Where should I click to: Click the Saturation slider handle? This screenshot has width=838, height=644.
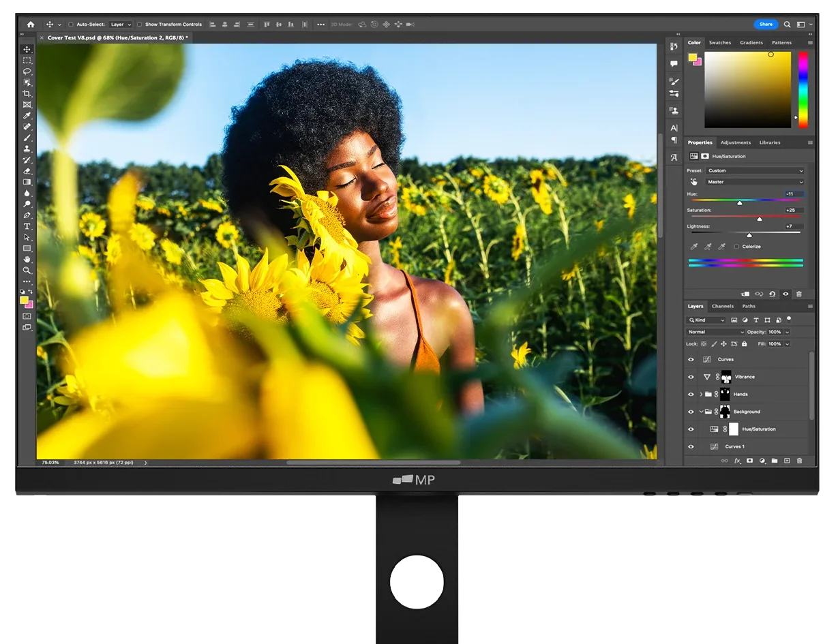760,219
